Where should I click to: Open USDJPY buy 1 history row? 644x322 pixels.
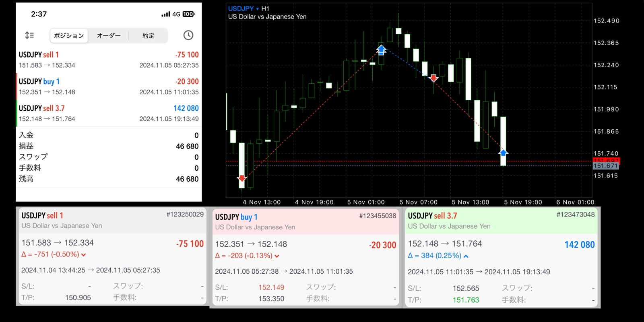pyautogui.click(x=109, y=86)
